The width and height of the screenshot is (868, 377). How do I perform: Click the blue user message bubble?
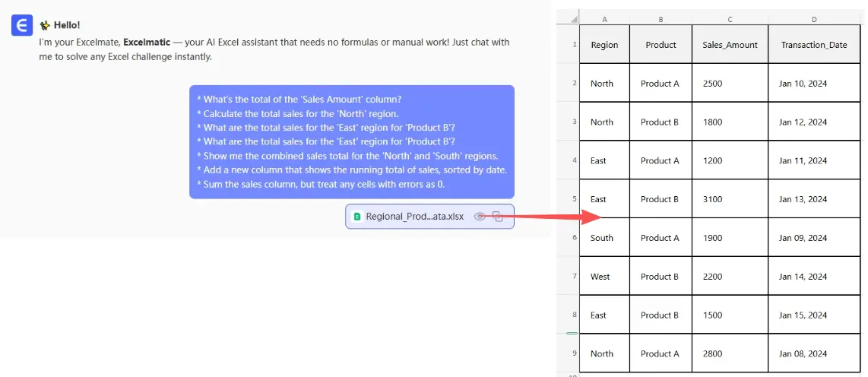click(351, 141)
